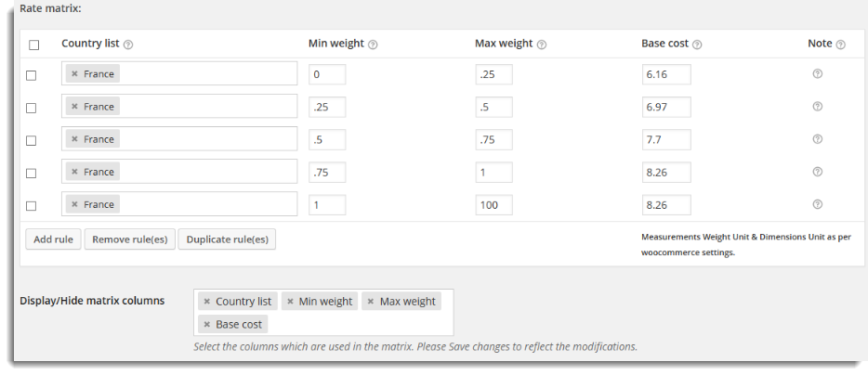Remove the Base cost column tag

click(x=206, y=325)
